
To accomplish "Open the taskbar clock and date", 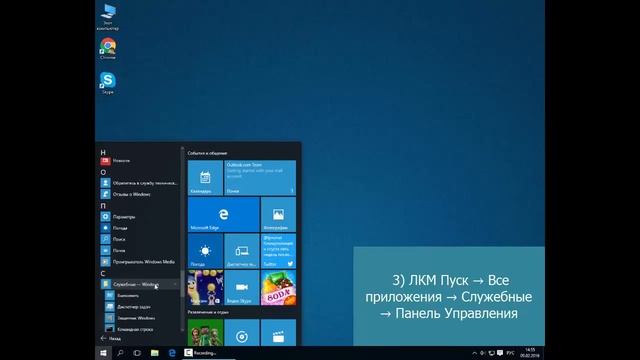I will click(530, 353).
